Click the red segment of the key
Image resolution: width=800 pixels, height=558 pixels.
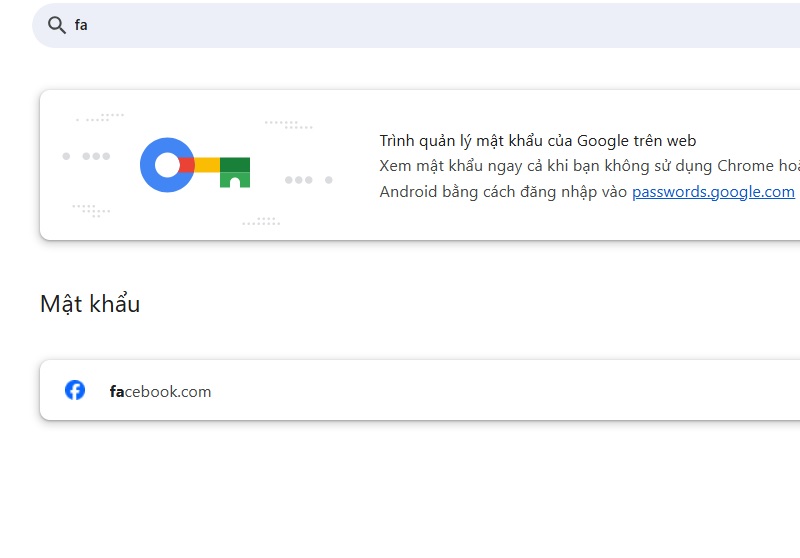click(x=187, y=165)
